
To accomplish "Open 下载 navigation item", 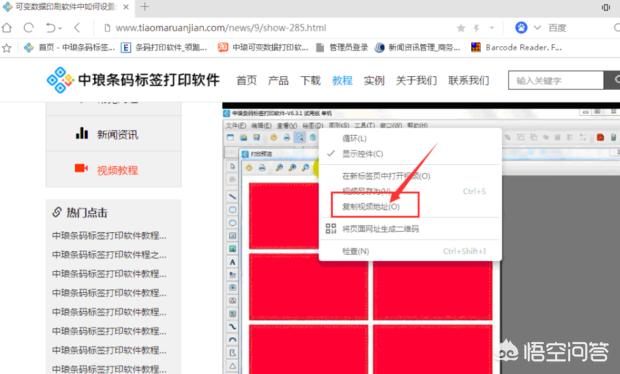I will (310, 81).
